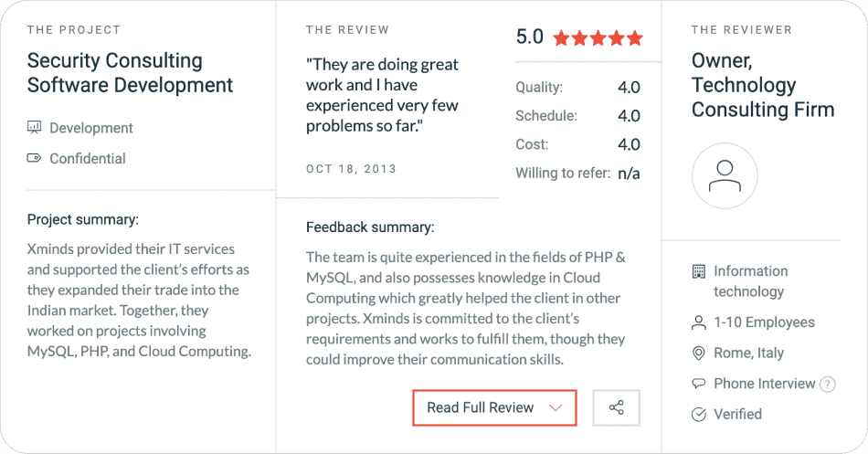Click the Information technology building icon
The height and width of the screenshot is (454, 868).
coord(699,271)
